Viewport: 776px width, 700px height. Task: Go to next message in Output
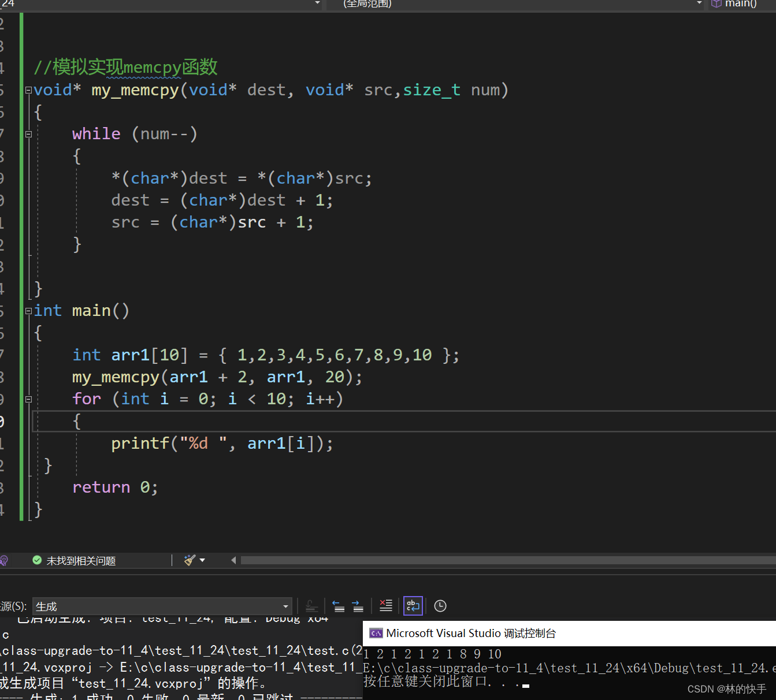tap(358, 606)
